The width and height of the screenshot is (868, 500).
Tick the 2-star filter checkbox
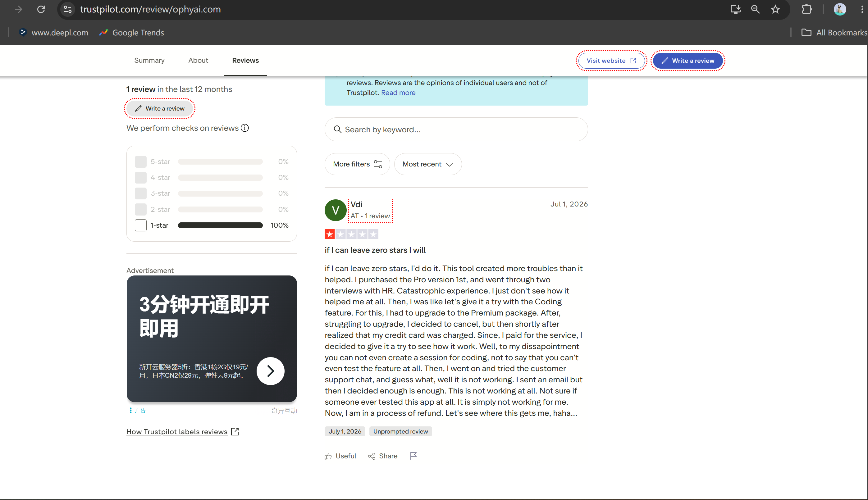click(140, 210)
